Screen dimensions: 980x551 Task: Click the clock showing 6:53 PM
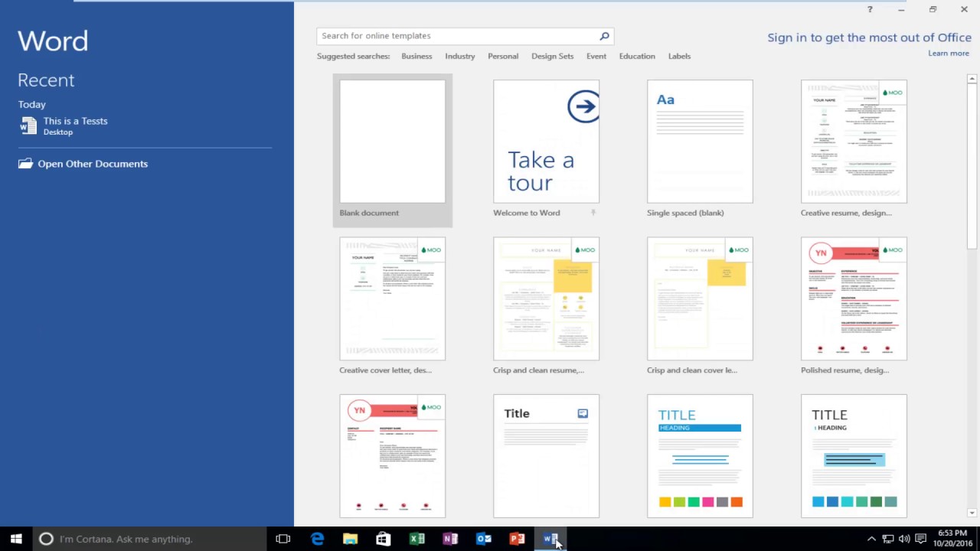952,533
